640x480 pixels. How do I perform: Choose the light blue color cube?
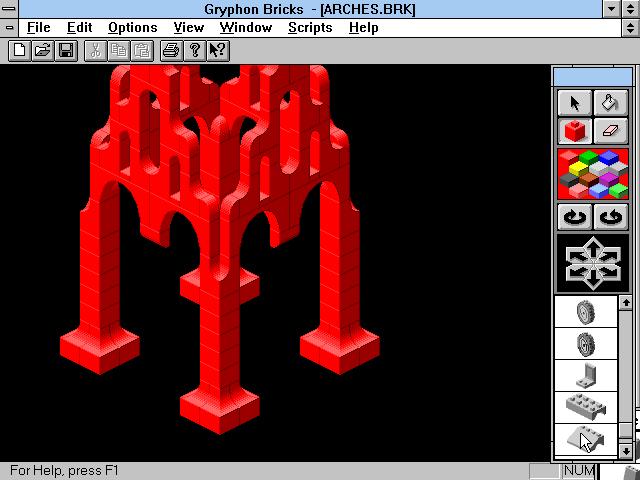598,190
